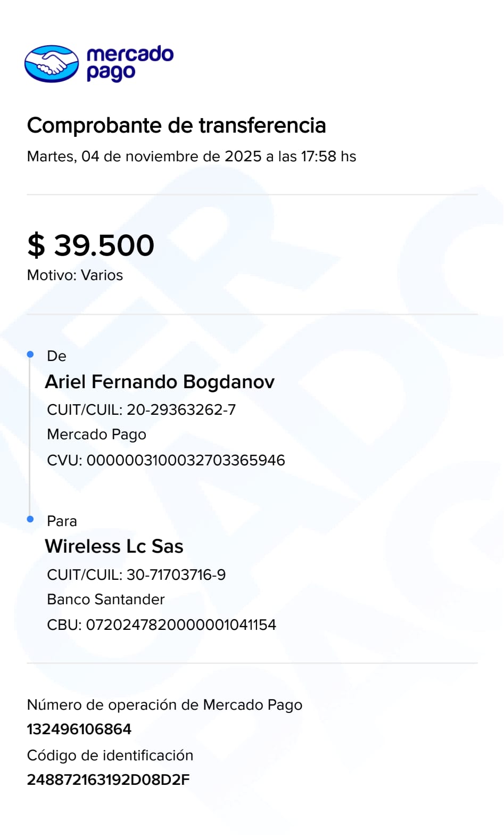Select the Comprobante de transferencia heading
This screenshot has height=837, width=504.
[x=176, y=126]
